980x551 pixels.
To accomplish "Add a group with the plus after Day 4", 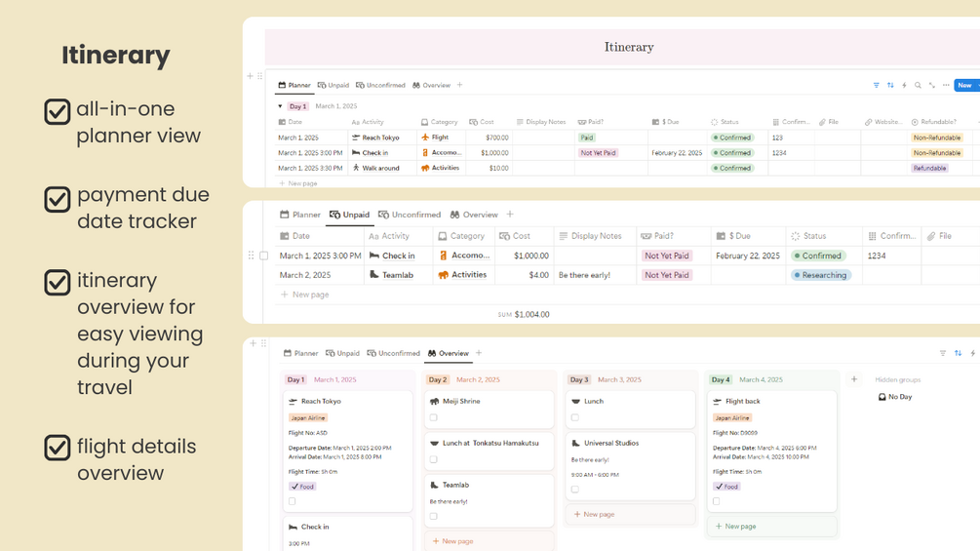I will point(854,379).
